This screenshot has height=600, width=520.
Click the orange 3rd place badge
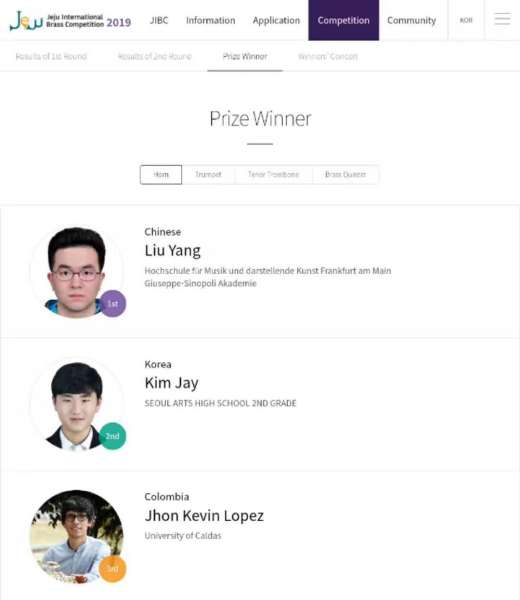click(x=112, y=569)
